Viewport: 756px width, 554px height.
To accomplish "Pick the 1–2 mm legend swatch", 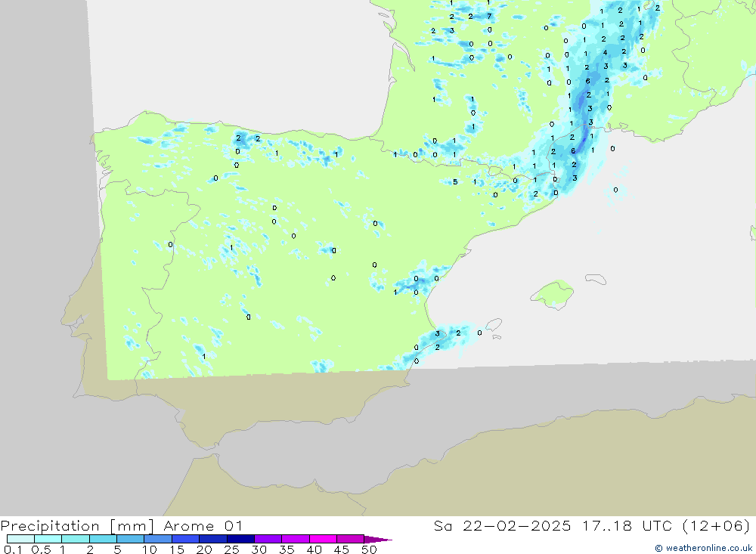I will (75, 539).
